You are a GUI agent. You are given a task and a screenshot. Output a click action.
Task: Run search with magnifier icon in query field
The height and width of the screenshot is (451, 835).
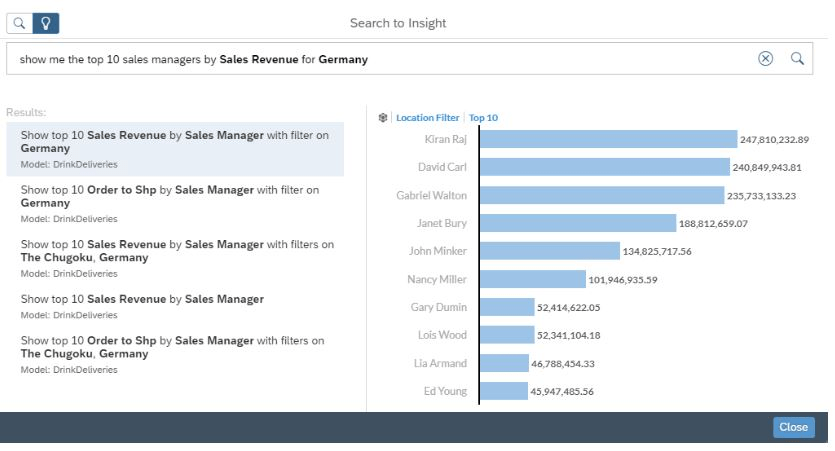(797, 59)
